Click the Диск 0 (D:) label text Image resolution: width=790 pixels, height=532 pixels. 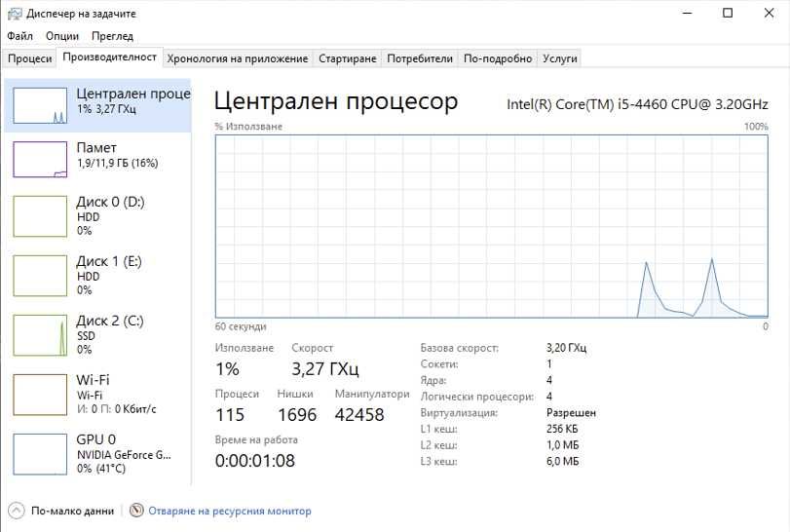pyautogui.click(x=110, y=202)
